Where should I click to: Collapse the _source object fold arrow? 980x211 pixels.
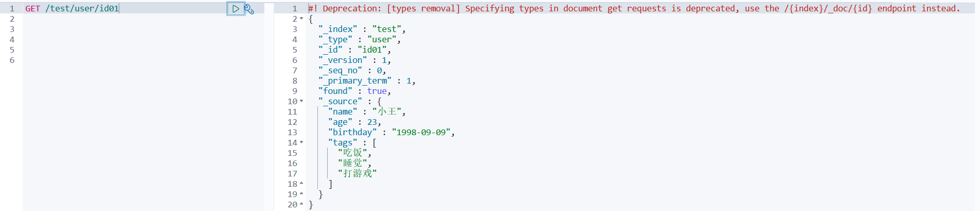[x=301, y=102]
